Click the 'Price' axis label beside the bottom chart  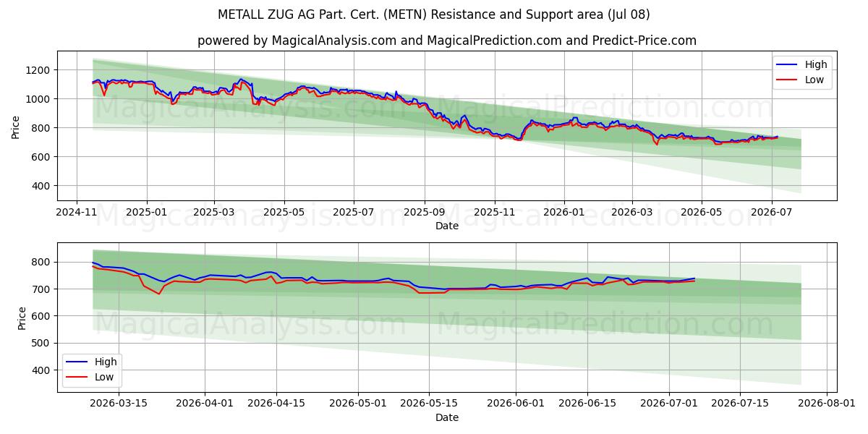pyautogui.click(x=22, y=318)
